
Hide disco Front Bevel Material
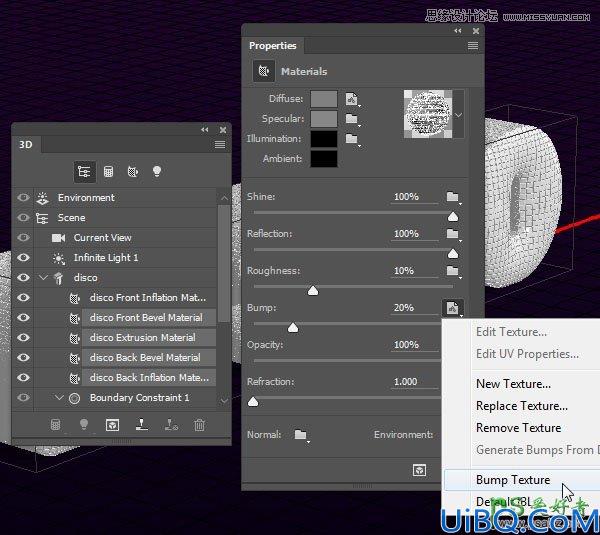tap(23, 317)
